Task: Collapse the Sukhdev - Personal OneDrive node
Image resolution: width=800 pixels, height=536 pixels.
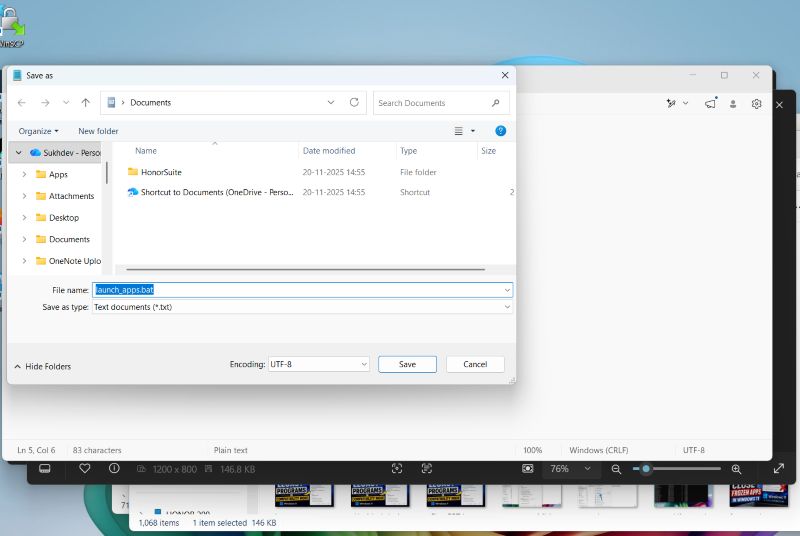Action: click(18, 152)
